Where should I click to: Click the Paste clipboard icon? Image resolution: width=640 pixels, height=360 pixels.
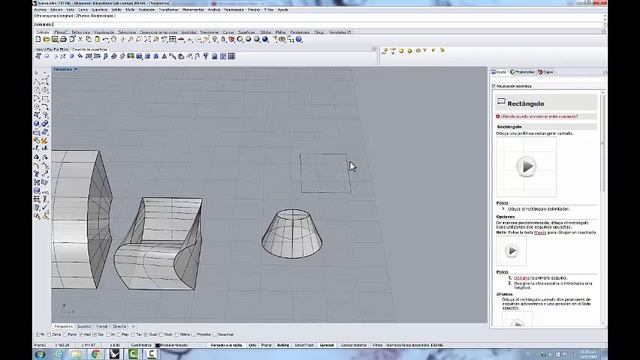(97, 39)
